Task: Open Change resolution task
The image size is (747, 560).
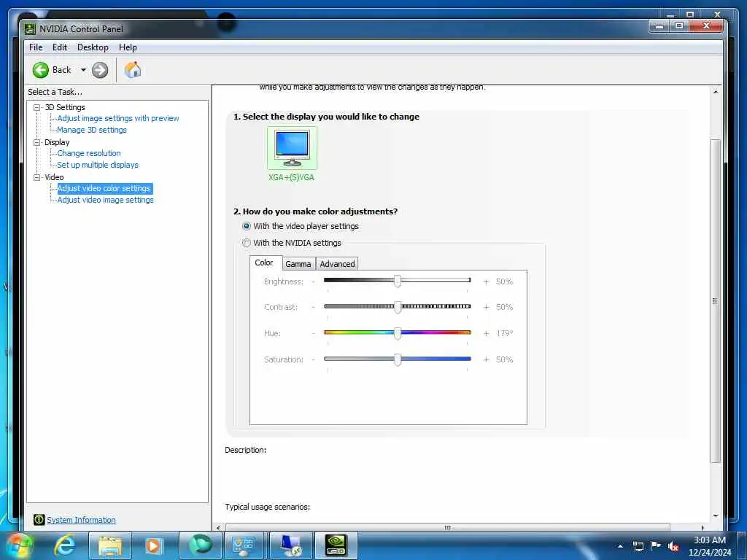Action: point(89,153)
